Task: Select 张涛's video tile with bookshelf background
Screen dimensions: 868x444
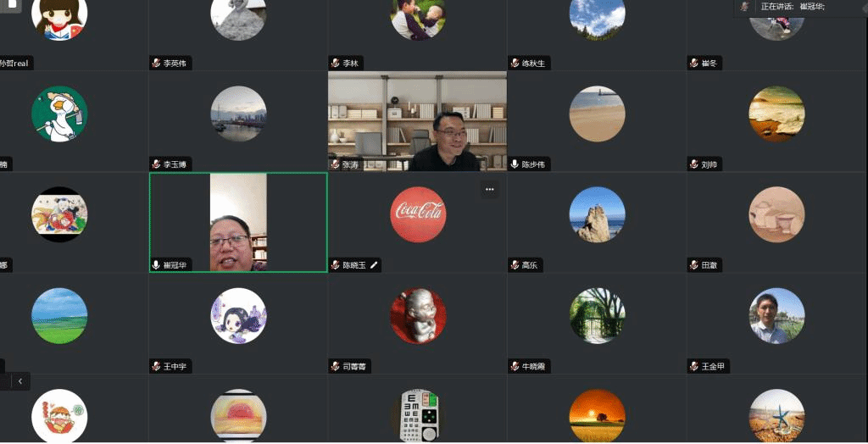Action: click(x=417, y=121)
